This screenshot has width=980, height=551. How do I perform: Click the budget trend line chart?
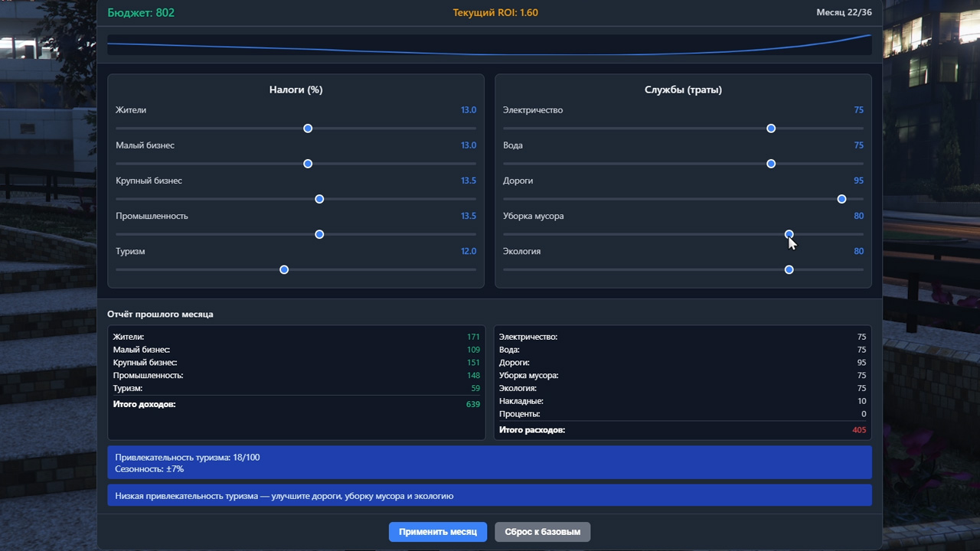(x=489, y=44)
